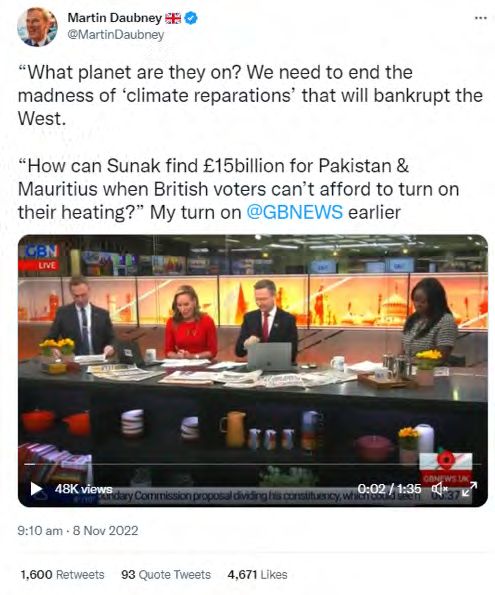Viewport: 495px width, 595px height.
Task: Click the GBN Live logo in video
Action: pyautogui.click(x=39, y=257)
